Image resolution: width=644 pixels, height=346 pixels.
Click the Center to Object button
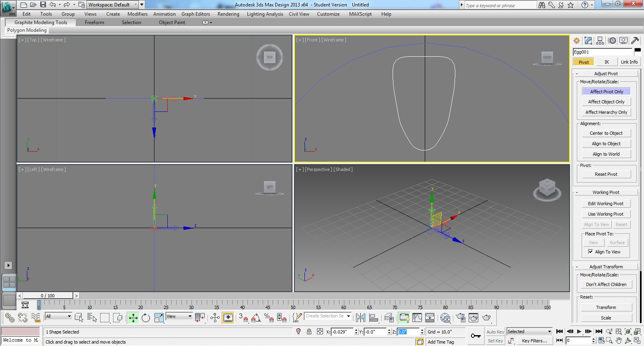point(606,133)
